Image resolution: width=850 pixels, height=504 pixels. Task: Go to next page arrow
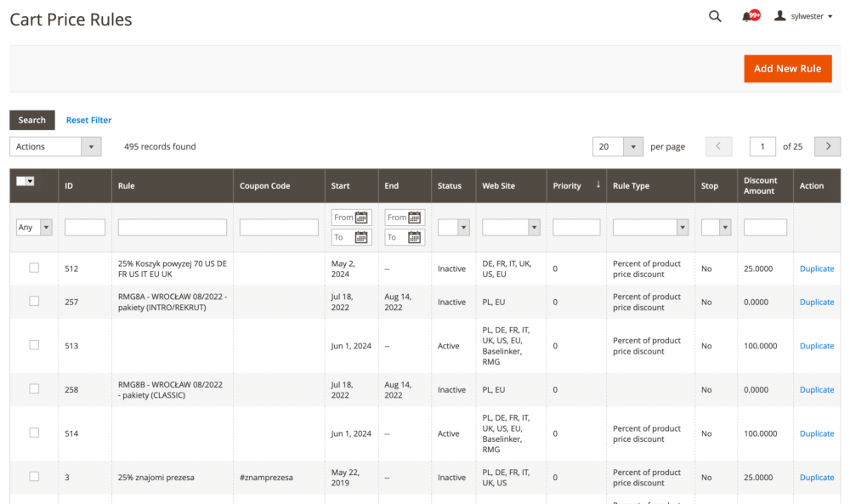tap(827, 146)
